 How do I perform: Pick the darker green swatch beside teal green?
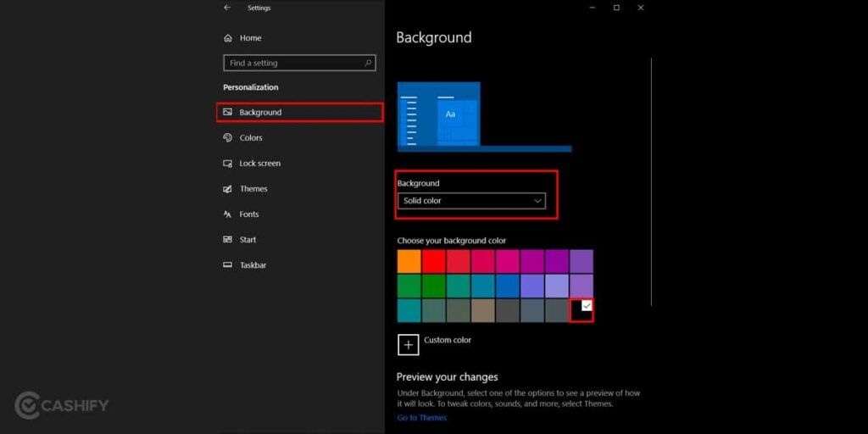433,286
